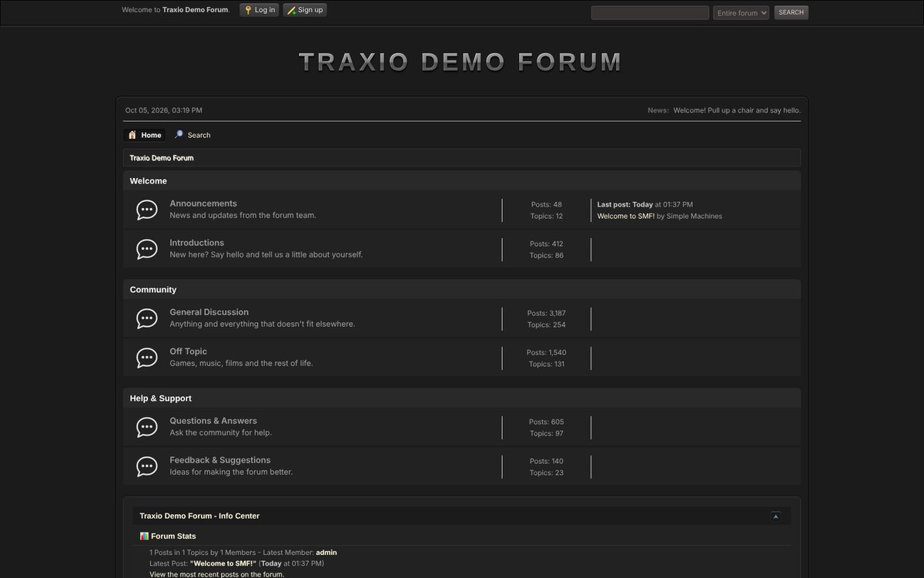The image size is (924, 578).
Task: Click the date "Oct 05, 2026, 03:19 PM"
Action: [x=164, y=110]
